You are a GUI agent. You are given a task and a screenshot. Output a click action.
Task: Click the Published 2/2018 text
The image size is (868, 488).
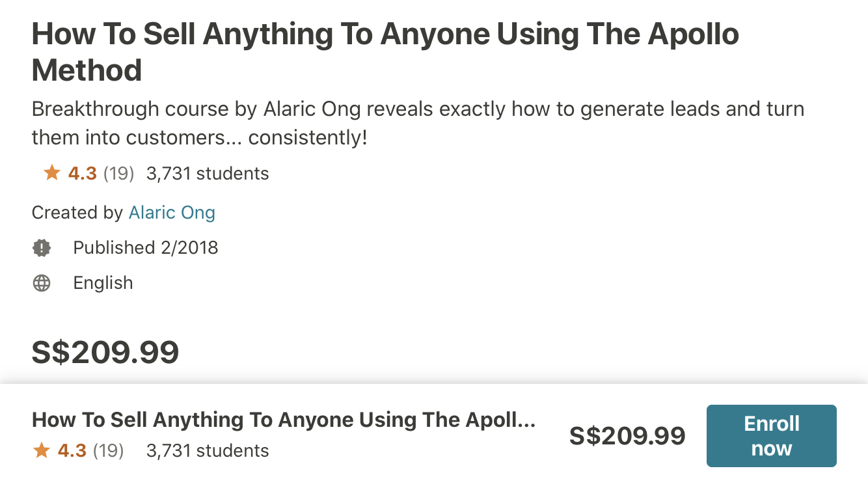146,248
